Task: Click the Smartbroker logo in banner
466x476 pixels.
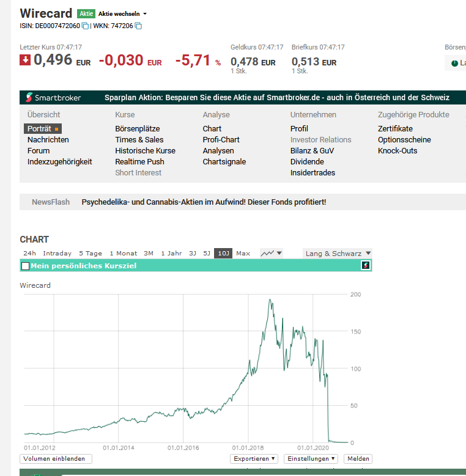Action: pos(53,97)
